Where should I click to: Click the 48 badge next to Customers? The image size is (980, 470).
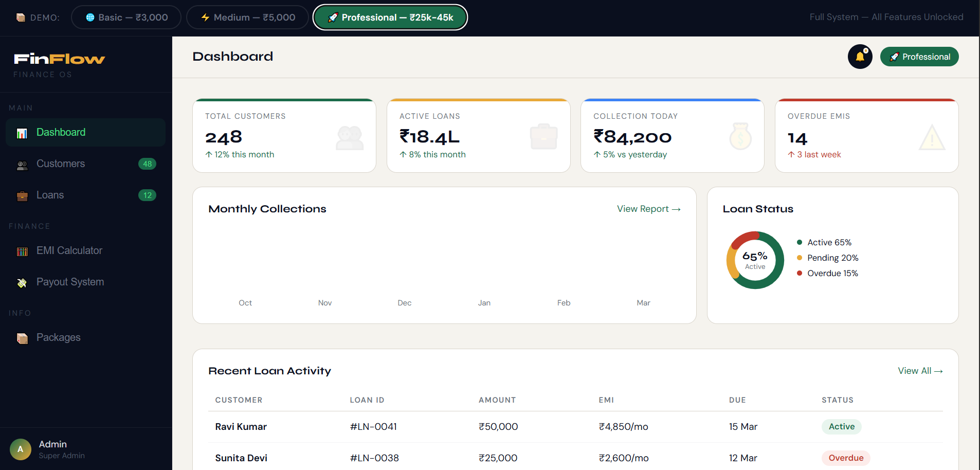pyautogui.click(x=148, y=164)
